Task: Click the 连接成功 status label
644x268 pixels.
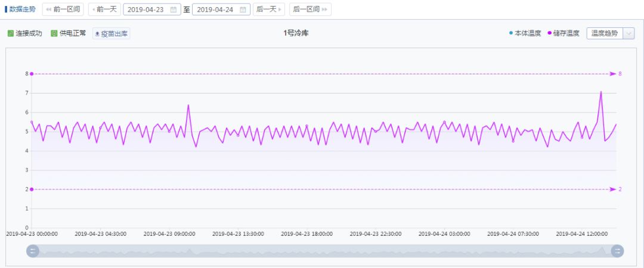Action: pyautogui.click(x=29, y=33)
